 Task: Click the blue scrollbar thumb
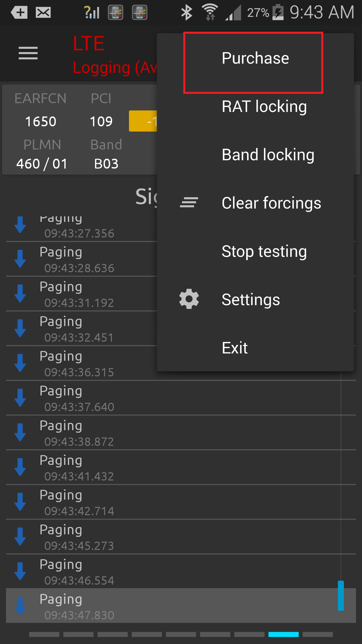coord(341,596)
